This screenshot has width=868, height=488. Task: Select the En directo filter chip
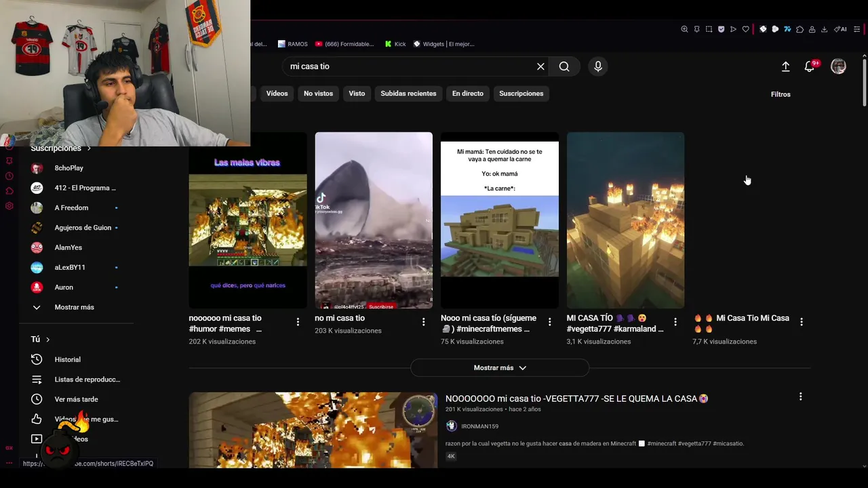[x=468, y=94]
